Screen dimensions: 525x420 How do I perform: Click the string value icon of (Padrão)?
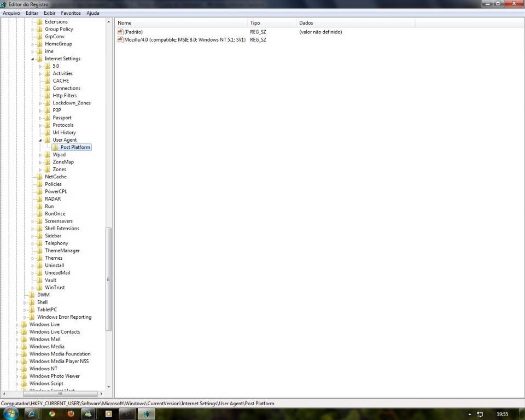[x=120, y=32]
